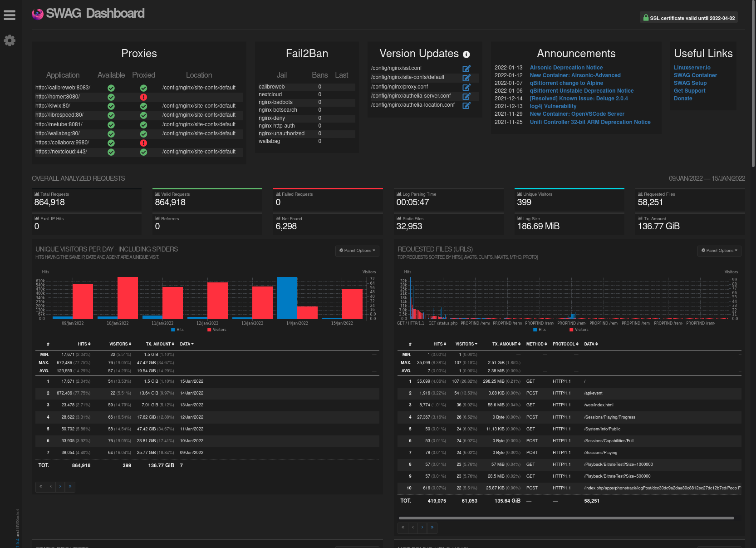This screenshot has height=548, width=756.
Task: Open the Airsonic Deprecation Notice announcement
Action: click(566, 67)
